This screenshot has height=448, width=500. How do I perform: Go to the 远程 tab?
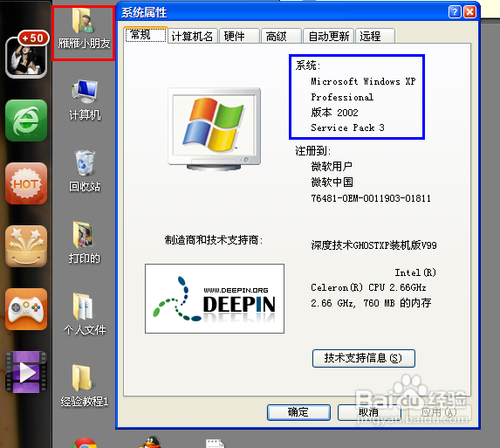[x=375, y=36]
